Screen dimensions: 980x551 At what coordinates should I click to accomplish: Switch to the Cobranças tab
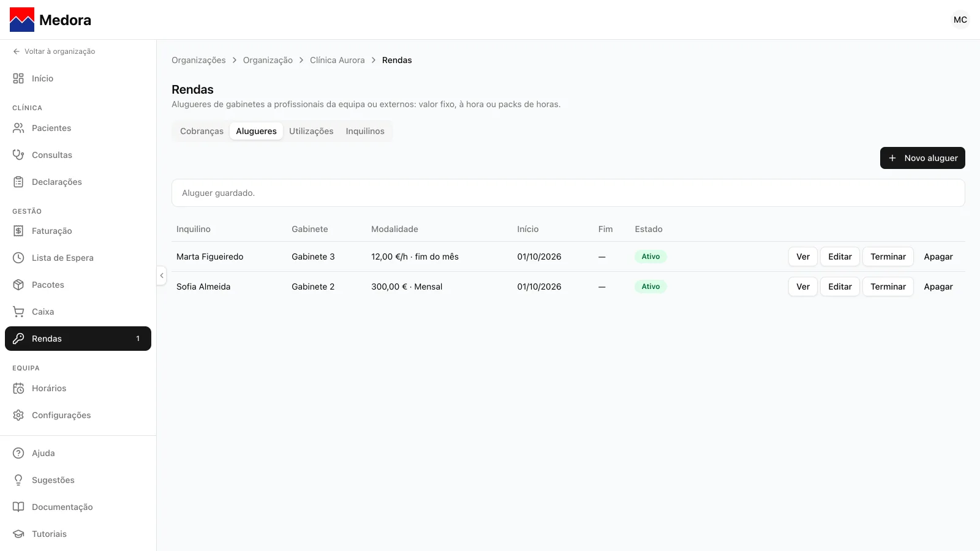202,131
